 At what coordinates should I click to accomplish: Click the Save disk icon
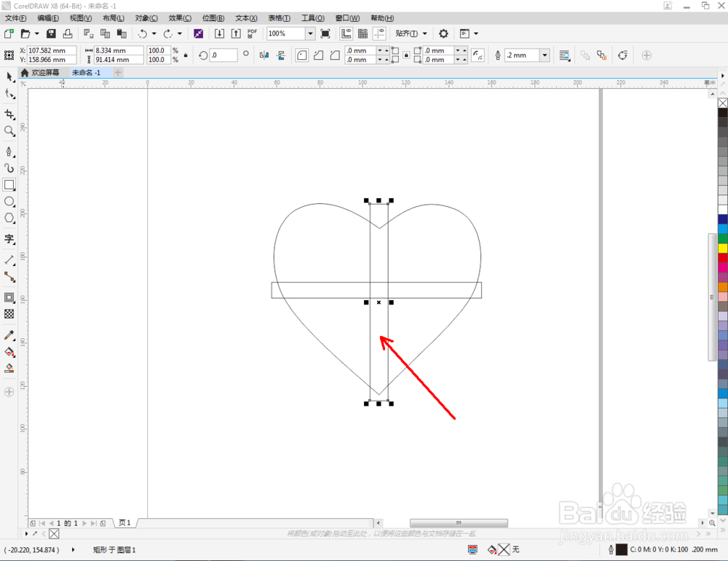51,34
